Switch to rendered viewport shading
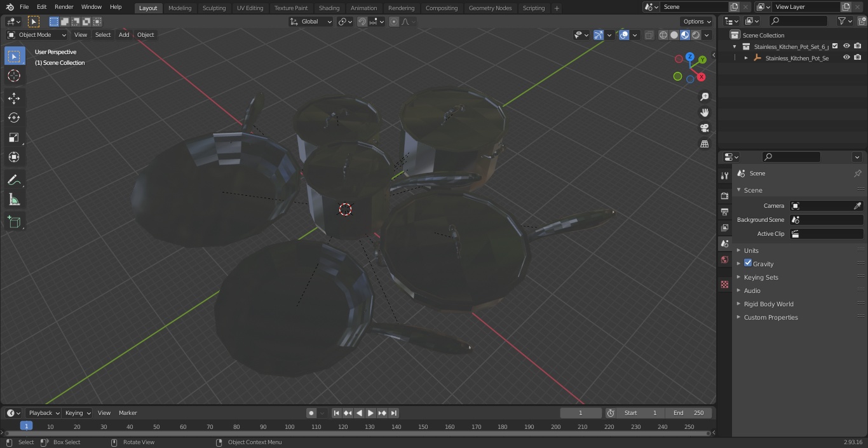The width and height of the screenshot is (868, 448). [x=696, y=35]
